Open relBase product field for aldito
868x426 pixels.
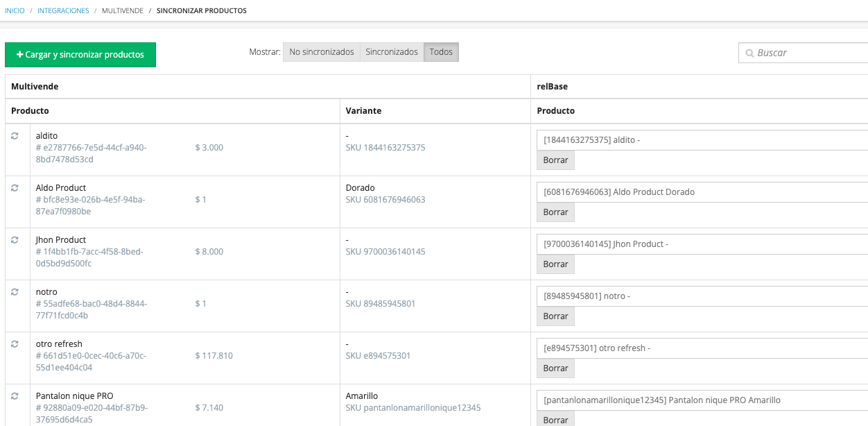(x=702, y=140)
